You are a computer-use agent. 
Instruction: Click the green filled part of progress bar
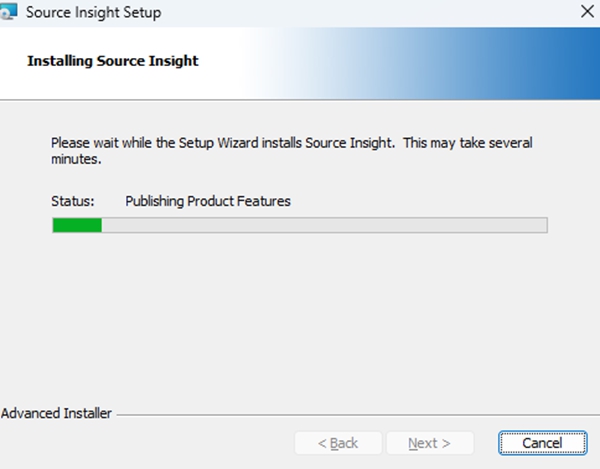point(76,225)
